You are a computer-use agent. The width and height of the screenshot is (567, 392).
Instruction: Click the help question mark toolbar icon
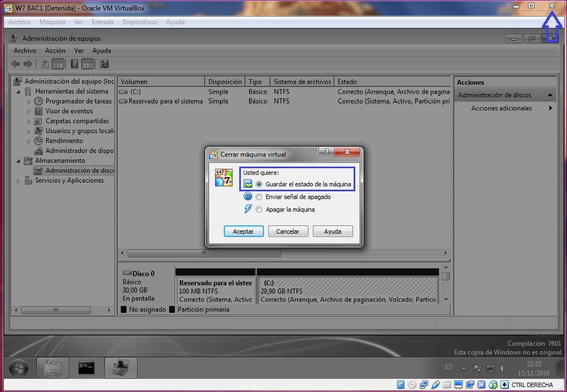coord(74,64)
